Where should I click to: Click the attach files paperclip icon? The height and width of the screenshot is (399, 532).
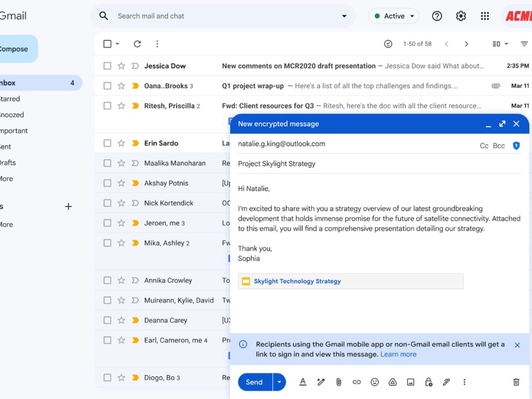(338, 382)
